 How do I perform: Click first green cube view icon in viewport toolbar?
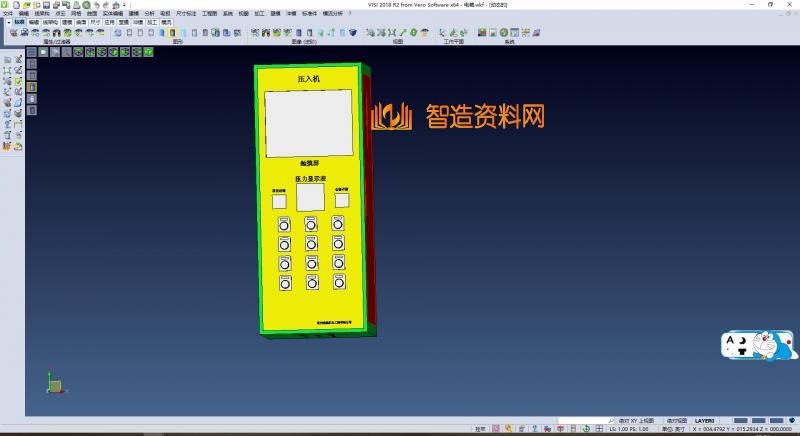tap(78, 52)
